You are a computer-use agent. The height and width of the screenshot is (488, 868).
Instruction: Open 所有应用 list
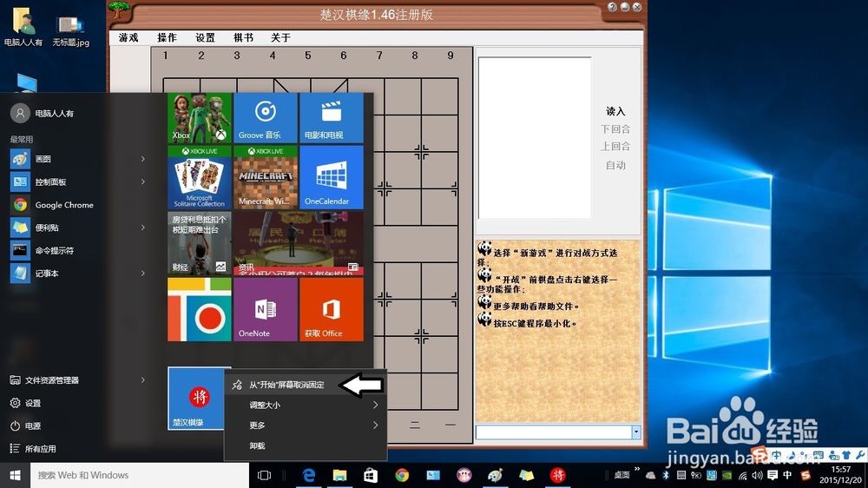coord(40,449)
